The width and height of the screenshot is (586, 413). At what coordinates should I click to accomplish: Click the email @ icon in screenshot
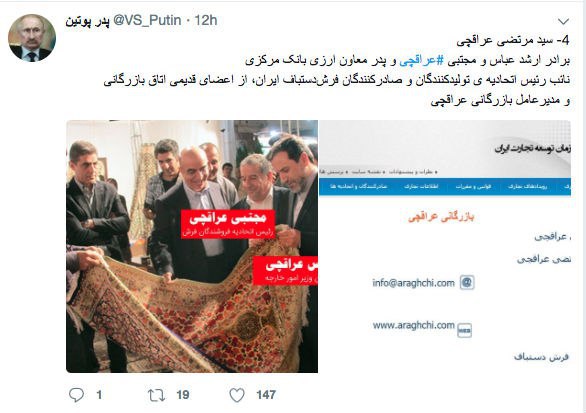(467, 283)
